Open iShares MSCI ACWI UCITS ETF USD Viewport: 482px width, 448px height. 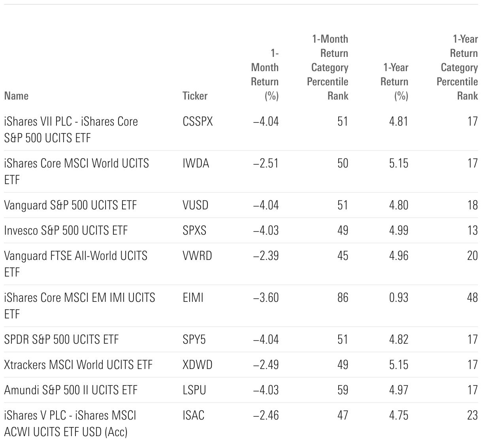point(70,424)
